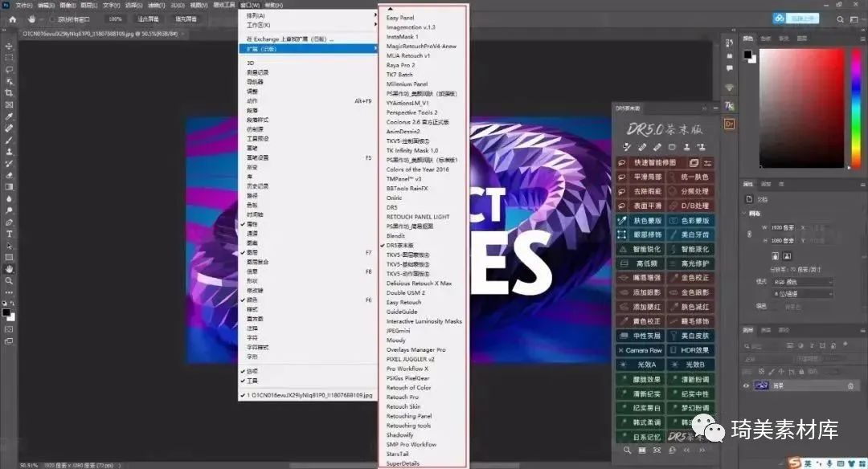Select the Crop tool
Screen dimensions: 868x469
9,93
